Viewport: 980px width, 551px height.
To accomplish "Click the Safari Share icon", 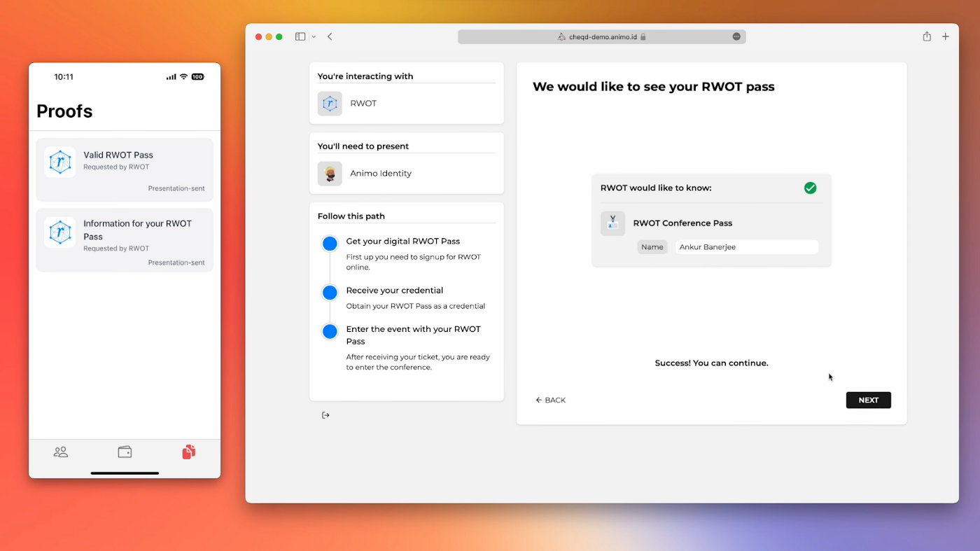I will 927,36.
